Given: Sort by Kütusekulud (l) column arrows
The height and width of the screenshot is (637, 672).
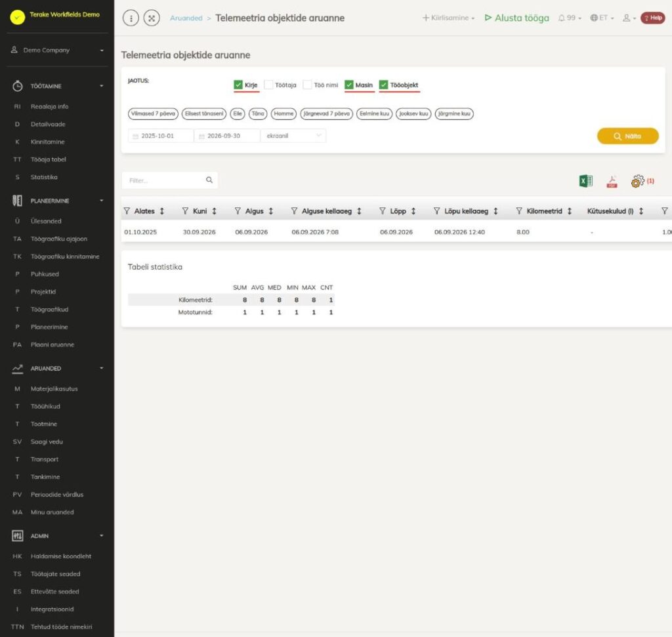Looking at the screenshot, I should click(641, 211).
